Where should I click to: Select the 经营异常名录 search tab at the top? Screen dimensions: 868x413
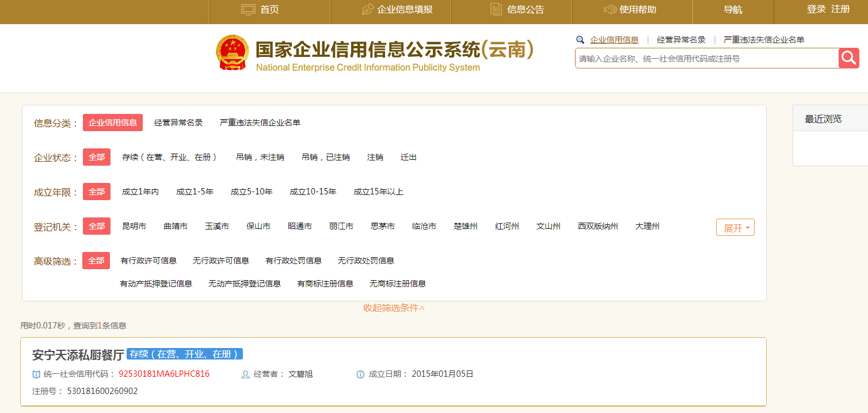tap(681, 40)
